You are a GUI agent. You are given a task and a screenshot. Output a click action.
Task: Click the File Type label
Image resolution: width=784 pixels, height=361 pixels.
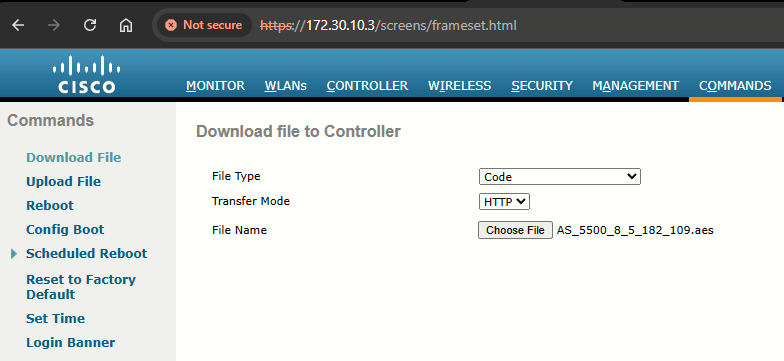(x=236, y=176)
